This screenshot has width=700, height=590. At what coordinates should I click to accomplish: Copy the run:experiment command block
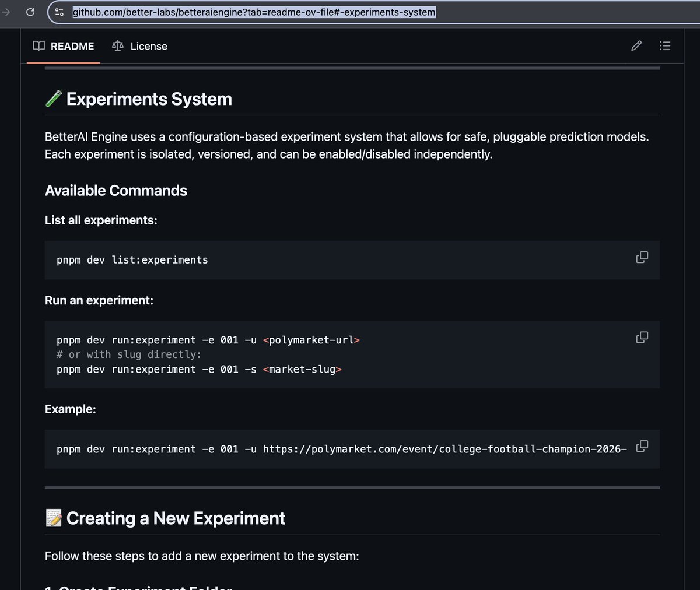[x=642, y=337]
